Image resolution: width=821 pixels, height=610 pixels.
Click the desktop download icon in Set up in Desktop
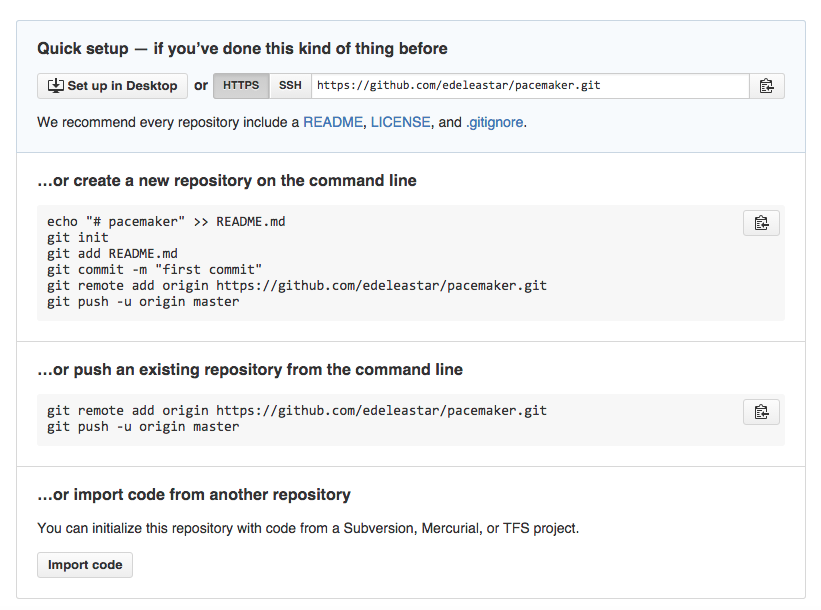pos(56,85)
